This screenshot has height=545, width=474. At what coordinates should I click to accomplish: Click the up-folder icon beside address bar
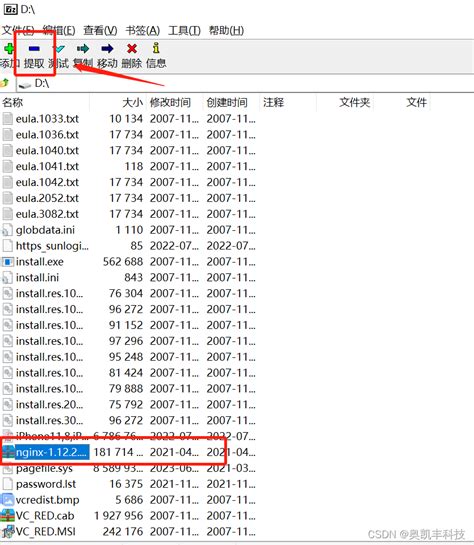click(5, 83)
